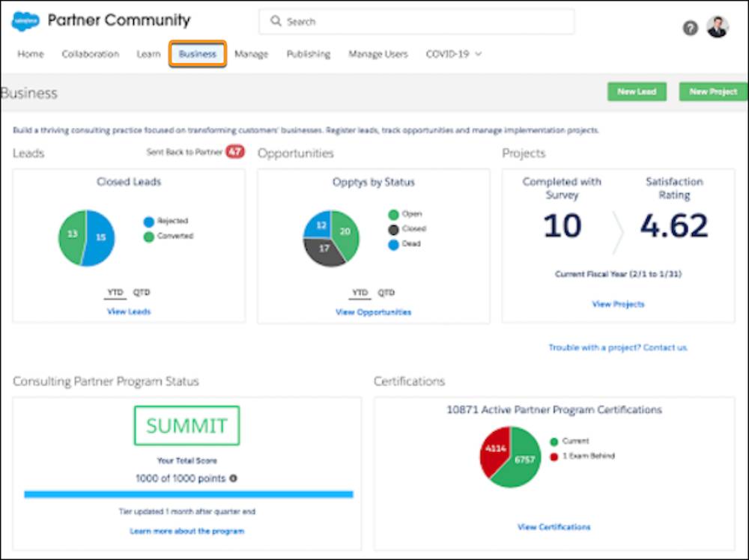
Task: Click the 1 Exam Behind red dot
Action: [x=554, y=457]
